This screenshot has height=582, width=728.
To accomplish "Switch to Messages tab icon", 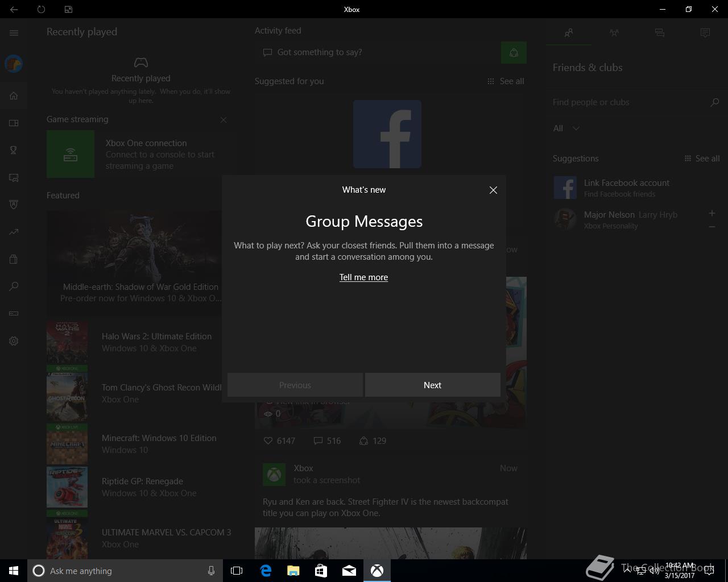I will tap(660, 33).
